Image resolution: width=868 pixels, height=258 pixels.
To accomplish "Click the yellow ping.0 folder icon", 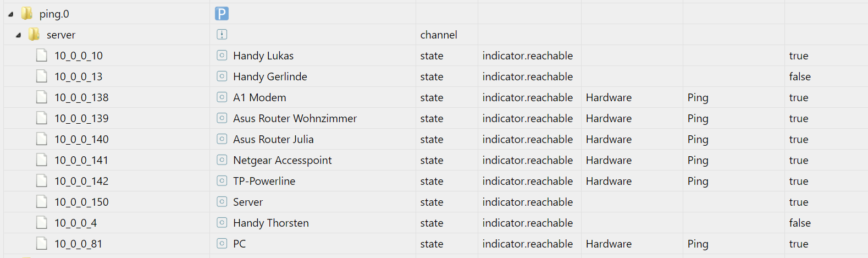I will (x=27, y=14).
